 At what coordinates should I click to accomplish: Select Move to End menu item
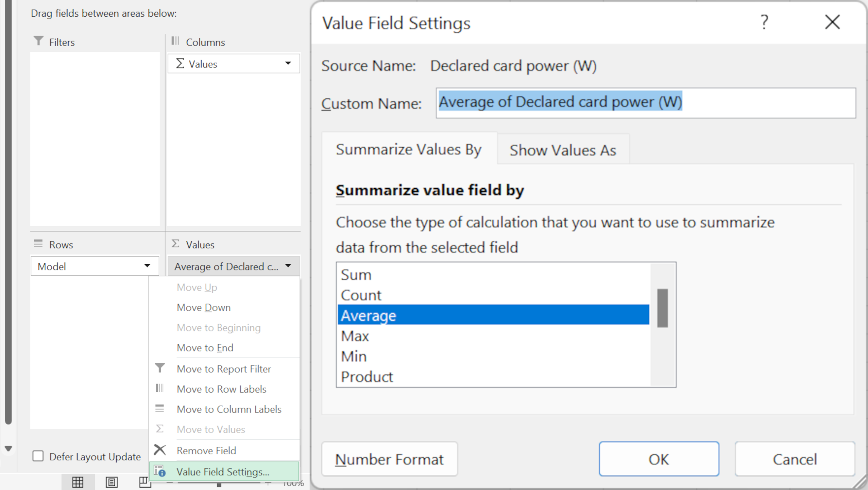[205, 348]
